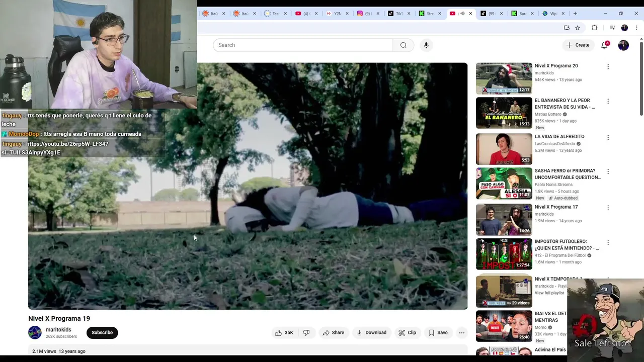
Task: Open options menu for Impostor Futbolero video
Action: [x=608, y=242]
